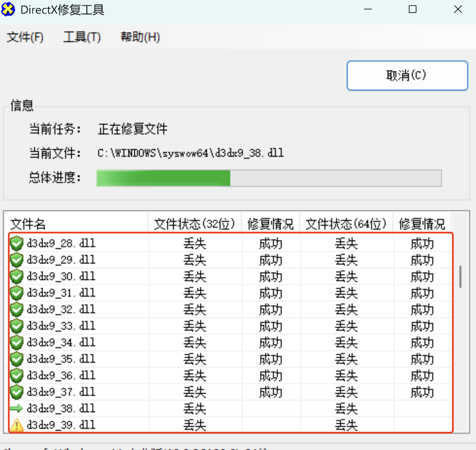Click the current file path C:\WINDOWS\syswow64\d3dx9_38.dll
476x450 pixels.
pyautogui.click(x=190, y=153)
